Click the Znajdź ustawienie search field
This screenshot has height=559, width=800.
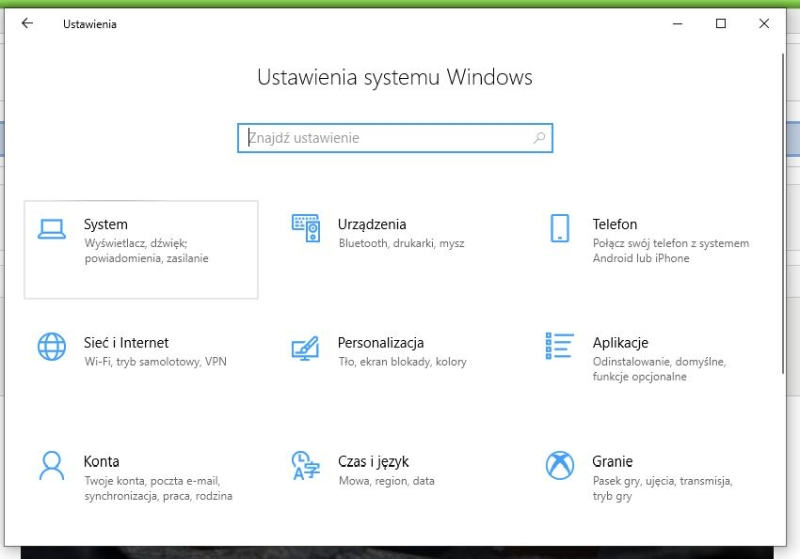(395, 138)
